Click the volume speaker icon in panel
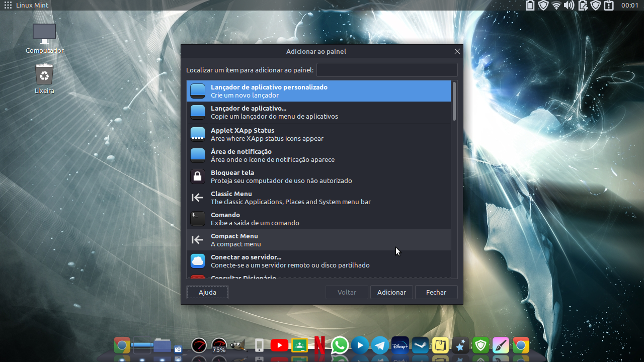 point(569,6)
